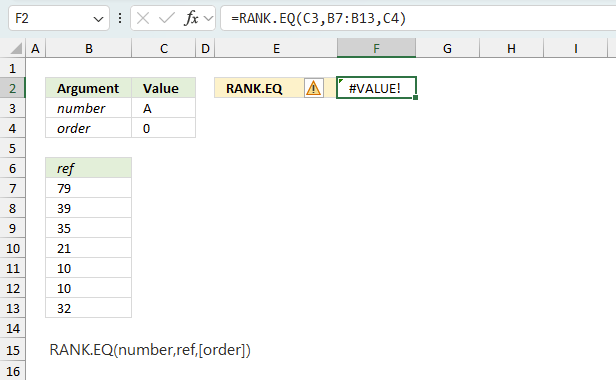Click the Name Box showing F2

(x=59, y=18)
